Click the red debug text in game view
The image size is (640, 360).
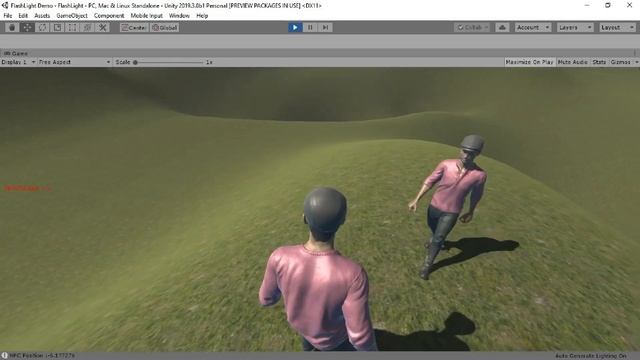click(27, 188)
